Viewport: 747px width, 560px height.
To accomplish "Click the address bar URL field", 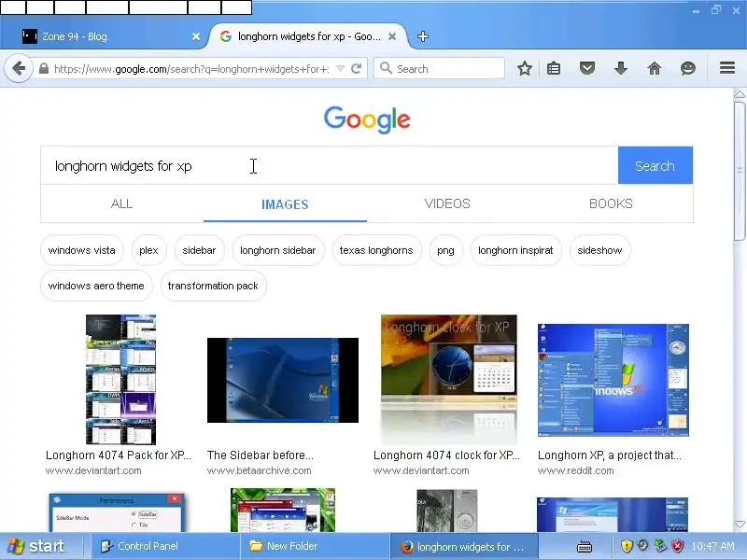I will click(190, 69).
